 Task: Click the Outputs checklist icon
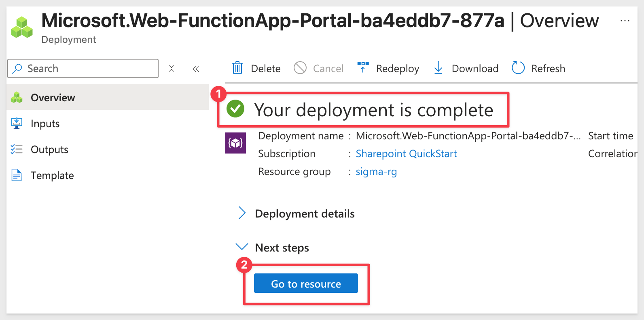pos(17,149)
